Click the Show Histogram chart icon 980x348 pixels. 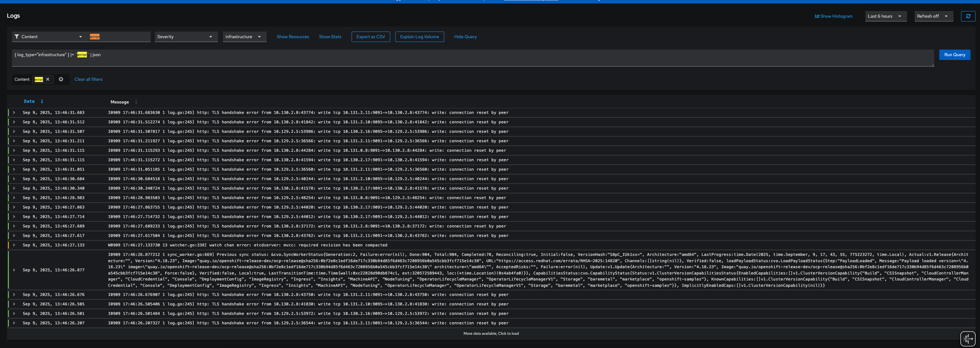point(817,16)
